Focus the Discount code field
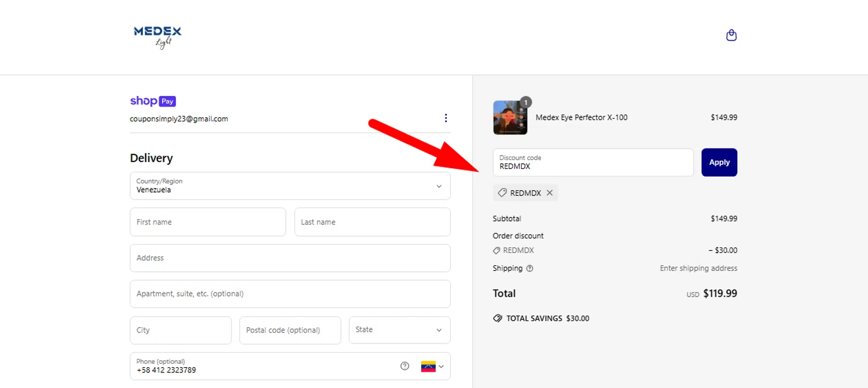The height and width of the screenshot is (388, 868). point(593,162)
